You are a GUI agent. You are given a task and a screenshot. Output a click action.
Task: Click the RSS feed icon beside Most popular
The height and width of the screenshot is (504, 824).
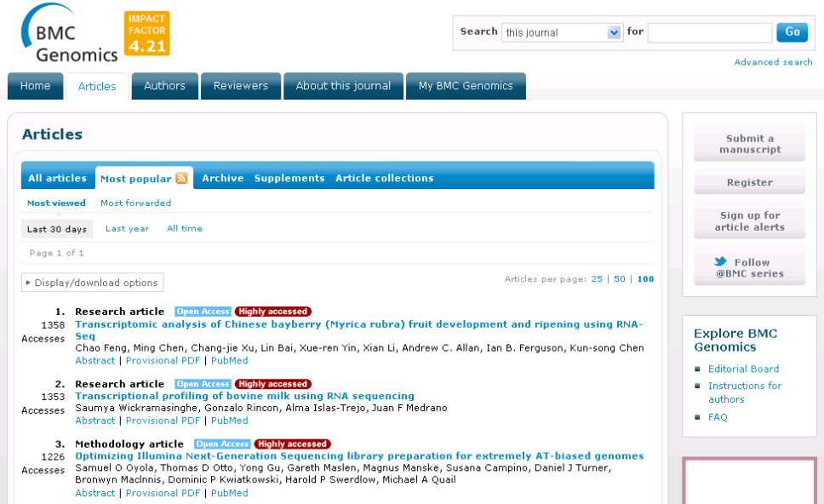(181, 178)
